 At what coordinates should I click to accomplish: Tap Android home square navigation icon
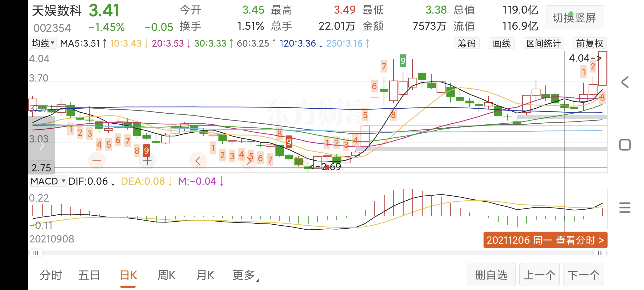click(625, 145)
